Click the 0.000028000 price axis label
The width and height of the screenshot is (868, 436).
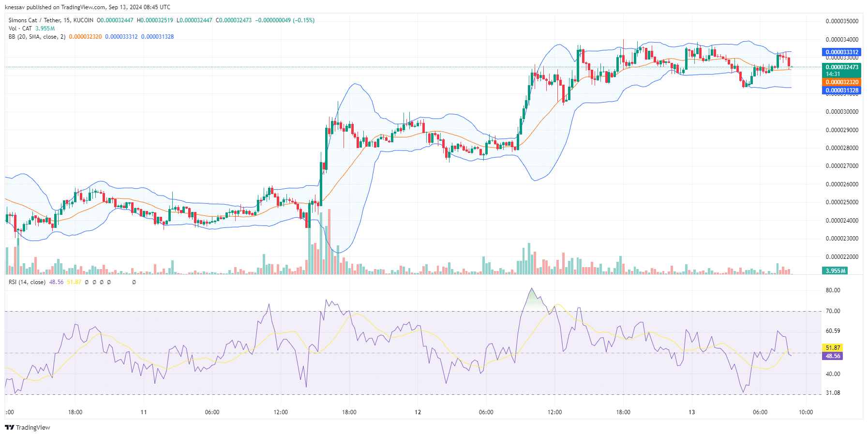click(x=842, y=148)
